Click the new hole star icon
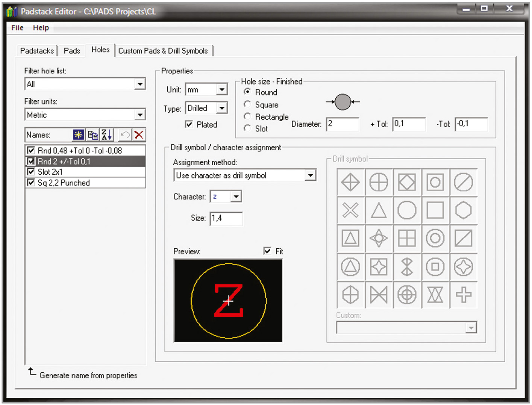The image size is (532, 405). tap(78, 135)
